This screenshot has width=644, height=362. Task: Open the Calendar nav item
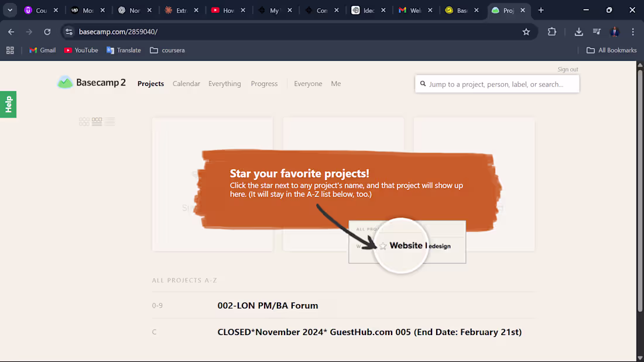point(186,84)
